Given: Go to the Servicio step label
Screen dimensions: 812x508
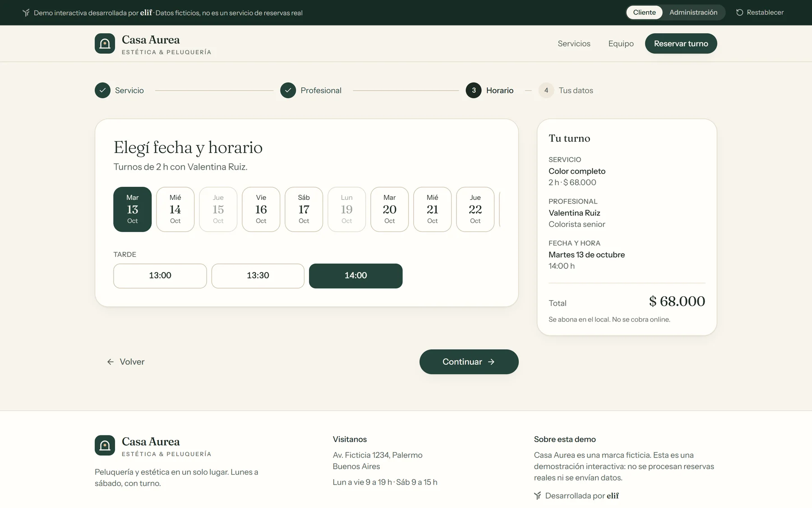Looking at the screenshot, I should coord(129,90).
